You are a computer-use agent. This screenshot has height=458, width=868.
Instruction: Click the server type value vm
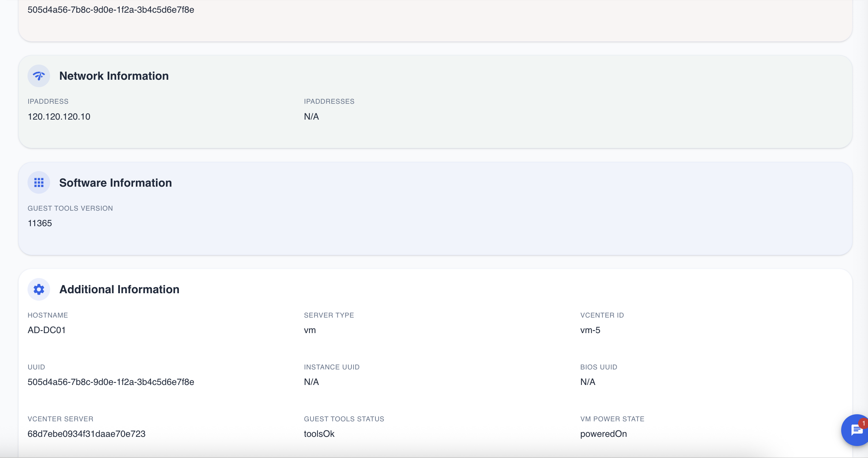(310, 330)
